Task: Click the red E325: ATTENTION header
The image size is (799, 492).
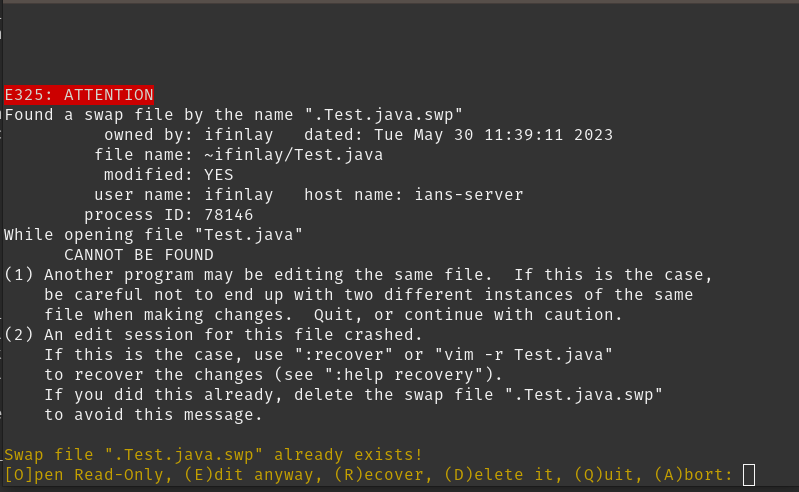Action: 78,95
